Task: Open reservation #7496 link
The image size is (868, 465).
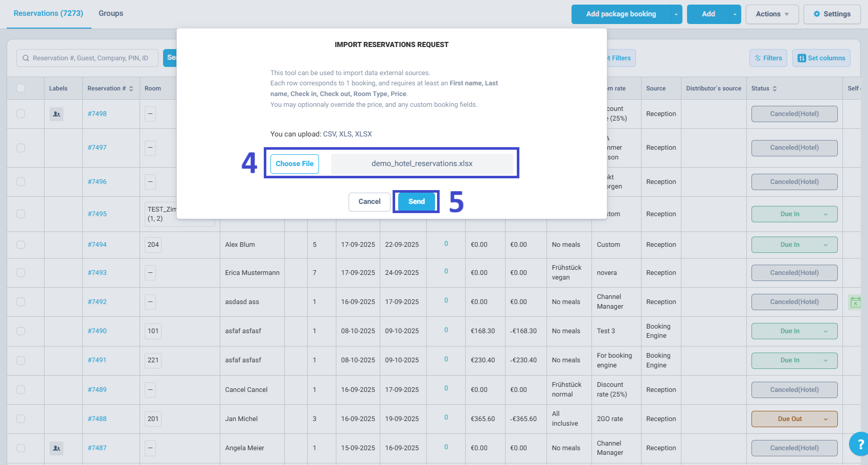Action: point(97,182)
